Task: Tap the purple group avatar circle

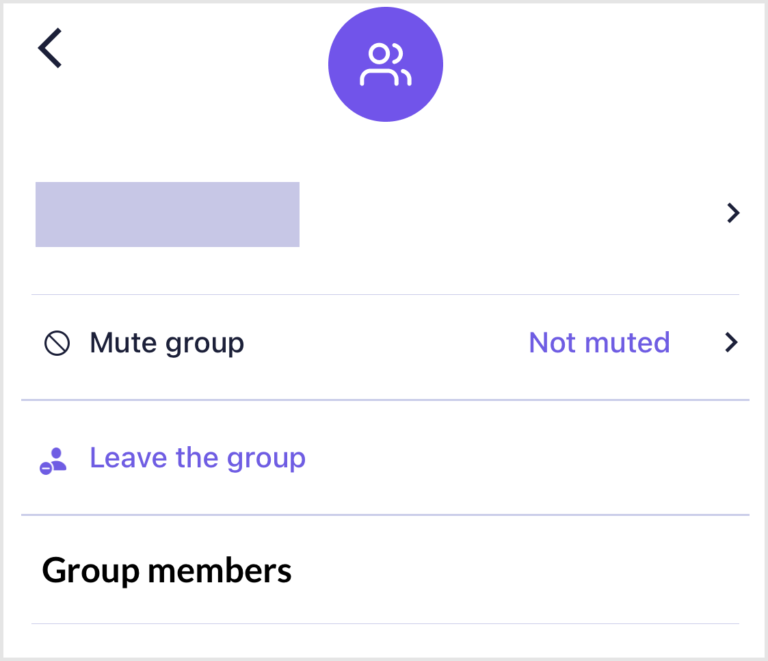Action: click(385, 64)
